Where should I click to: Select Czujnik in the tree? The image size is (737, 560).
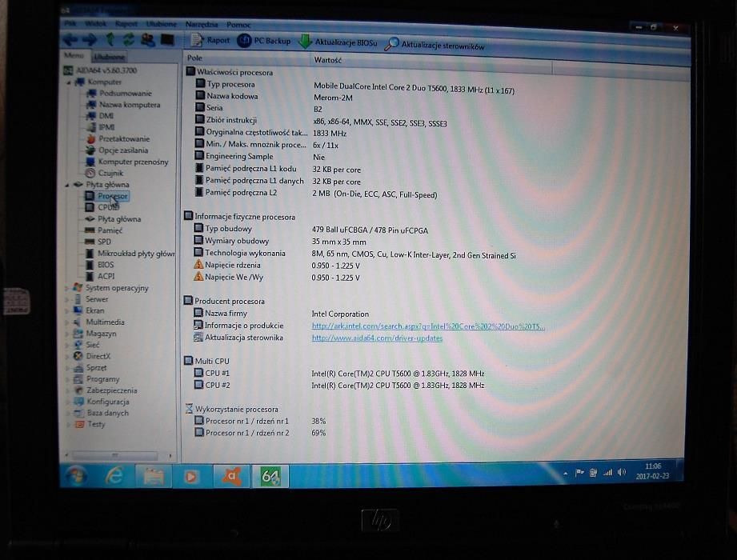(104, 174)
